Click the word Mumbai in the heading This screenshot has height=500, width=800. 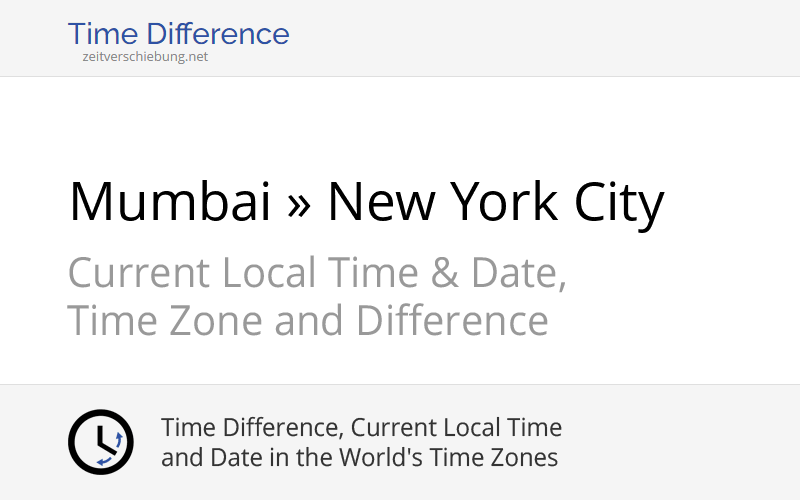point(170,202)
